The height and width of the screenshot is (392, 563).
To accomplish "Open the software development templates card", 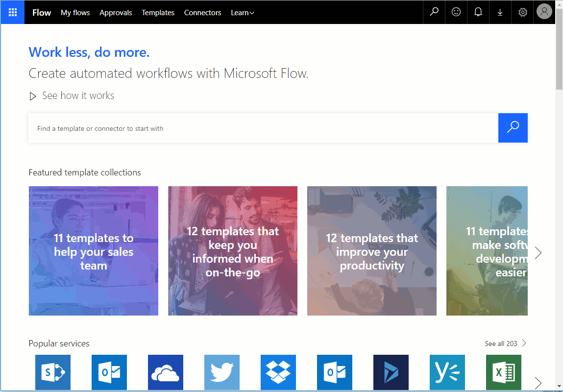I will 487,251.
